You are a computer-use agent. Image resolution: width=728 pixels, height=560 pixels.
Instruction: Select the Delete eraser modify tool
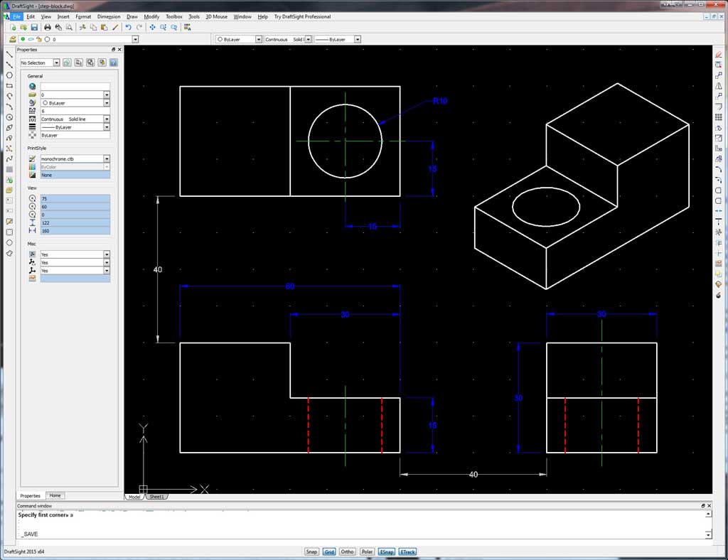click(x=718, y=54)
